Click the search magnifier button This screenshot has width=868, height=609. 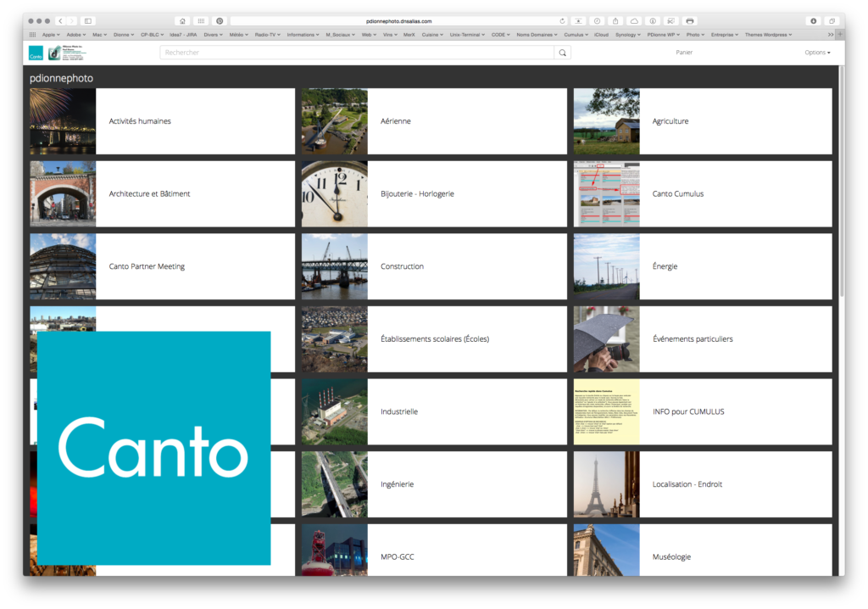pos(563,53)
